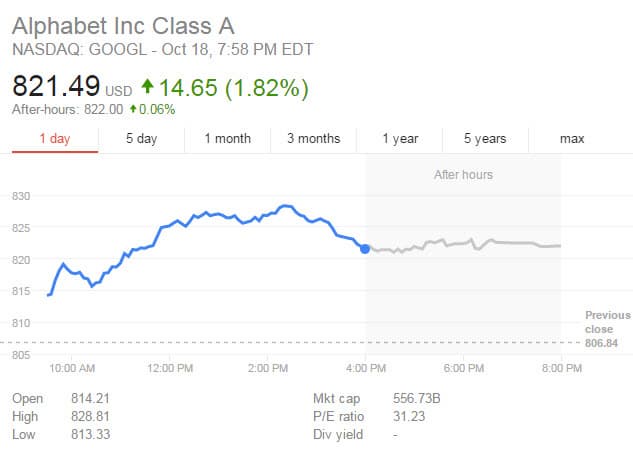Viewport: 633px width, 458px height.
Task: Select the 5 years tab
Action: tap(485, 139)
